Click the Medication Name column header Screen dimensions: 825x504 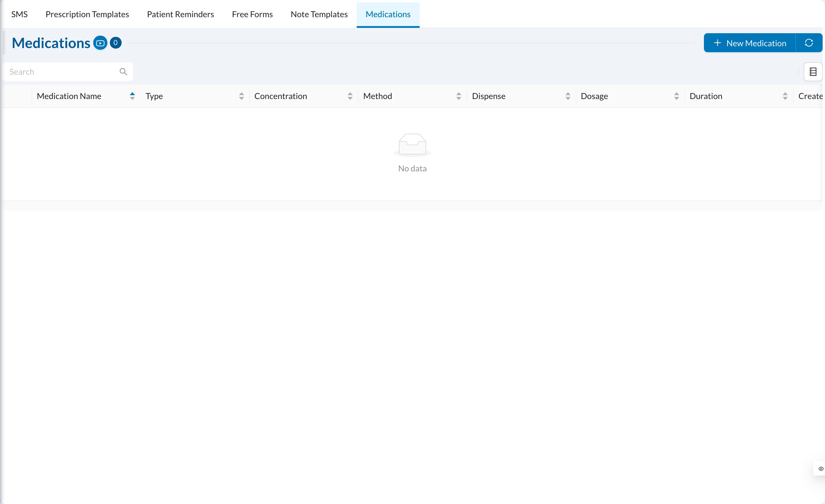[x=86, y=96]
